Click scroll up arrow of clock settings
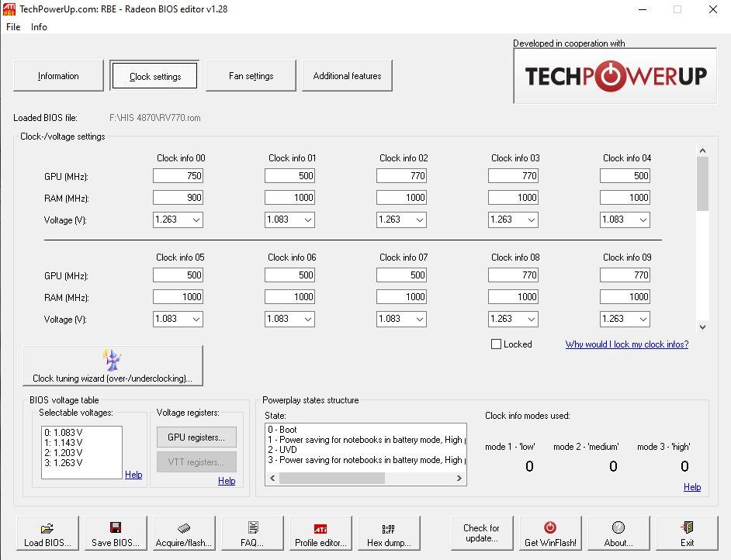 702,150
